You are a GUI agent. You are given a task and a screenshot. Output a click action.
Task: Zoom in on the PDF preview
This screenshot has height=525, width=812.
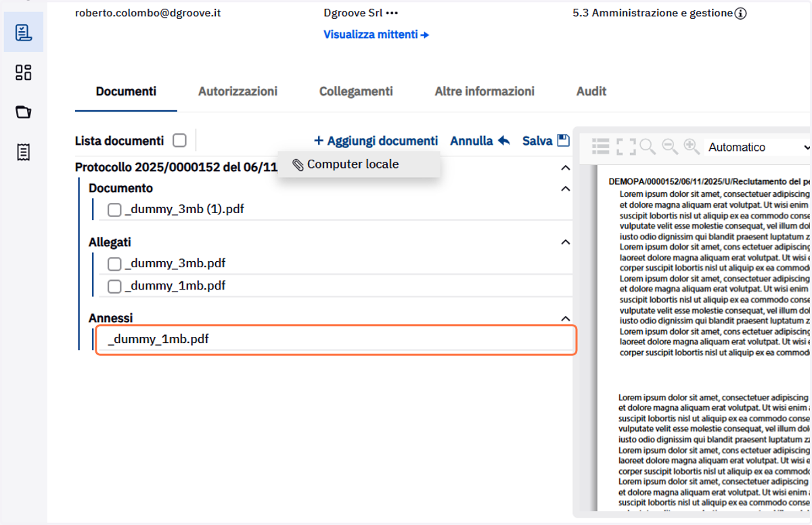click(692, 146)
